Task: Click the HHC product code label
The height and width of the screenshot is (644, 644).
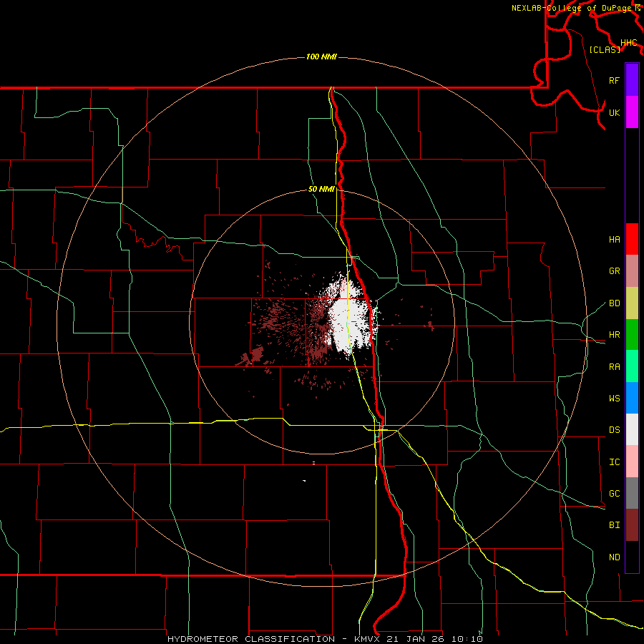Action: [628, 43]
